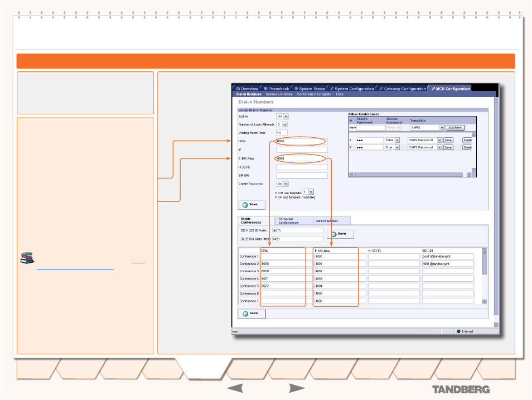Click New row Create Password field
This screenshot has width=532, height=400.
tap(371, 128)
